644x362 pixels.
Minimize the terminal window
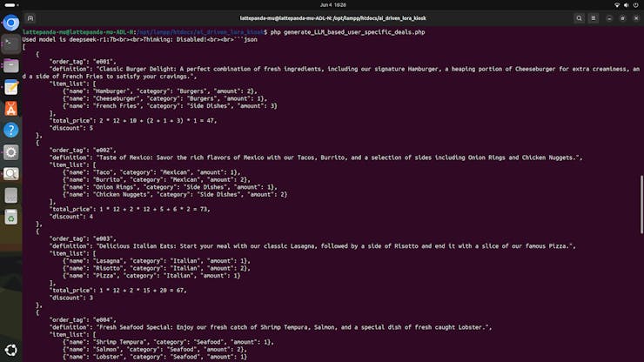pyautogui.click(x=609, y=18)
